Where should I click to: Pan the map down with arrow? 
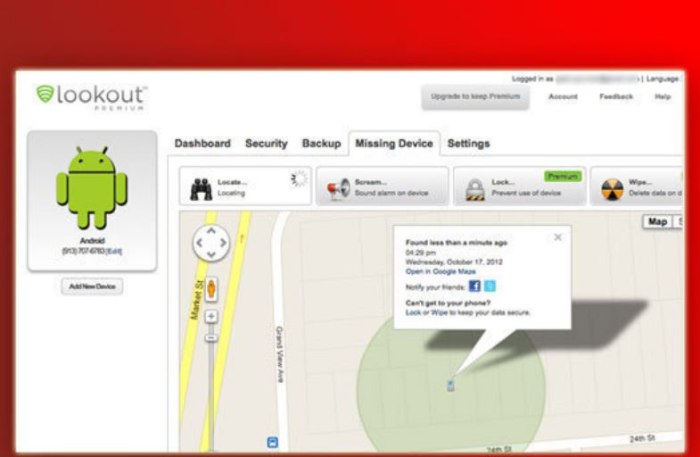(211, 254)
